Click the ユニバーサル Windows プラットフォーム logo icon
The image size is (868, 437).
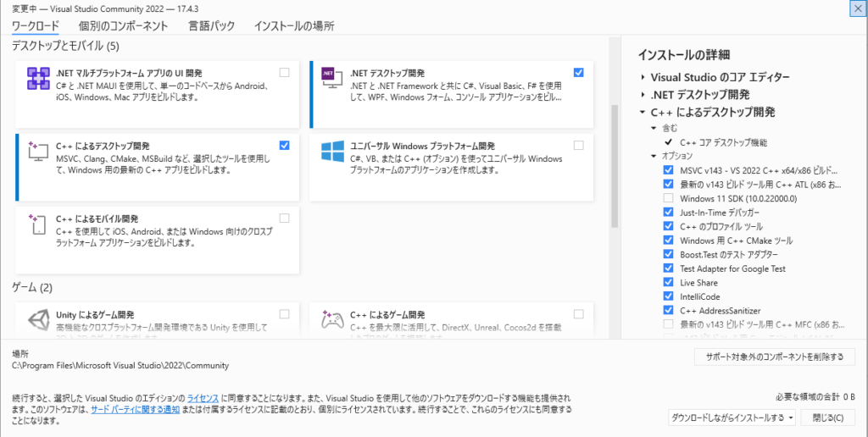[x=332, y=151]
